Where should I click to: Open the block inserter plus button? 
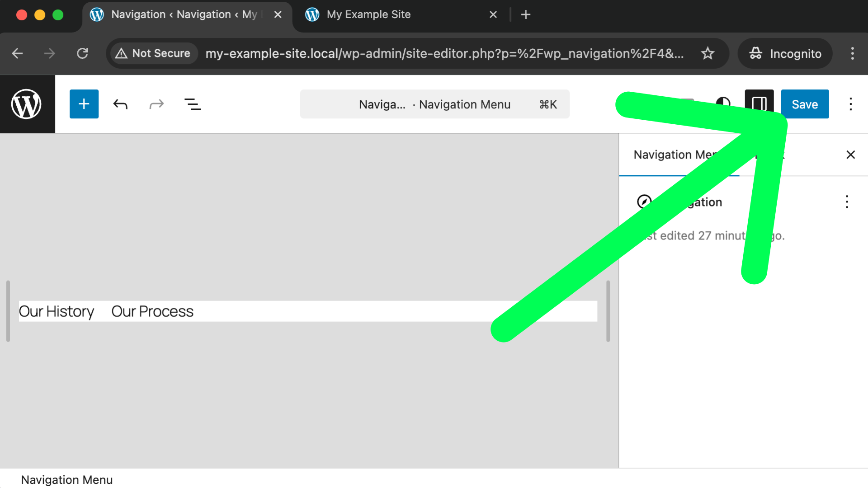(84, 104)
